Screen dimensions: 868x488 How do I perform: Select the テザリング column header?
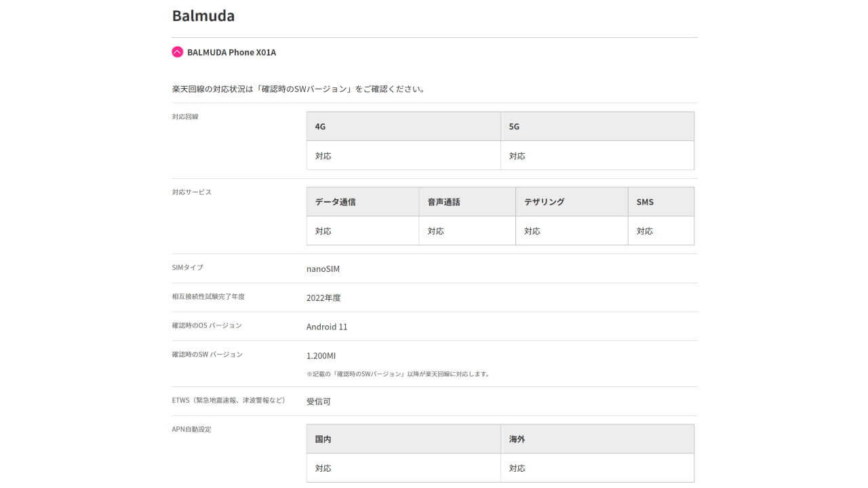tap(542, 201)
